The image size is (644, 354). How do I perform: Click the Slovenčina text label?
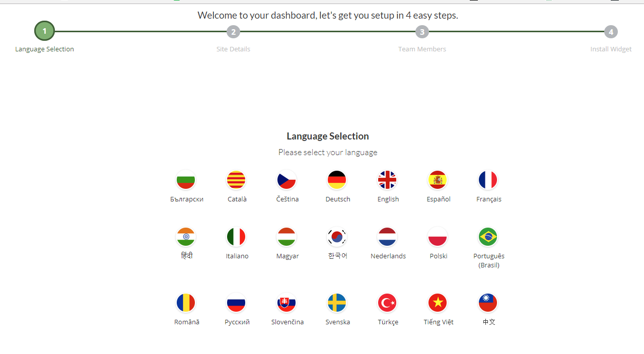click(x=288, y=322)
